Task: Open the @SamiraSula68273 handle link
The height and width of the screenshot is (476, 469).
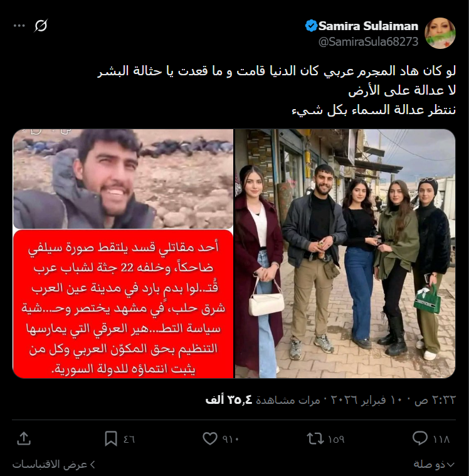Action: (x=368, y=41)
